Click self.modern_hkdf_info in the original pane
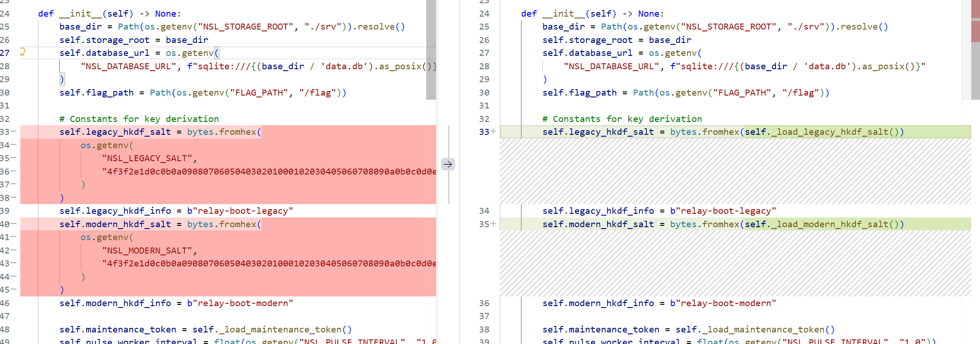 (115, 303)
